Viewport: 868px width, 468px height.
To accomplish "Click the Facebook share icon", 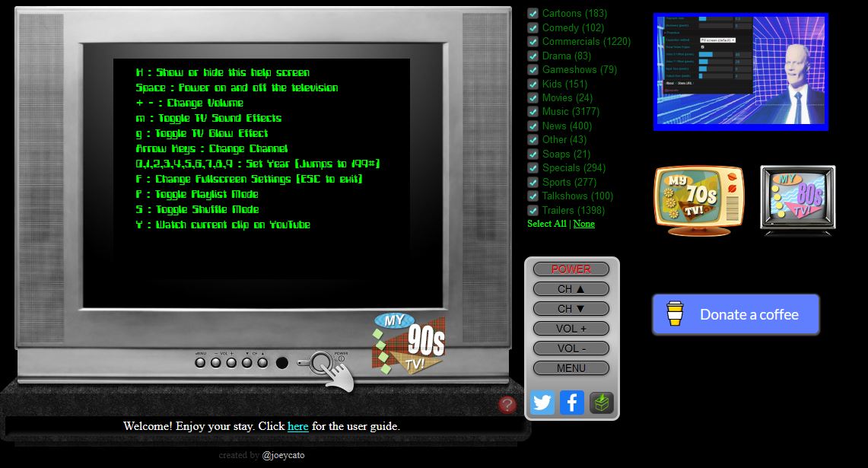I will pyautogui.click(x=572, y=403).
